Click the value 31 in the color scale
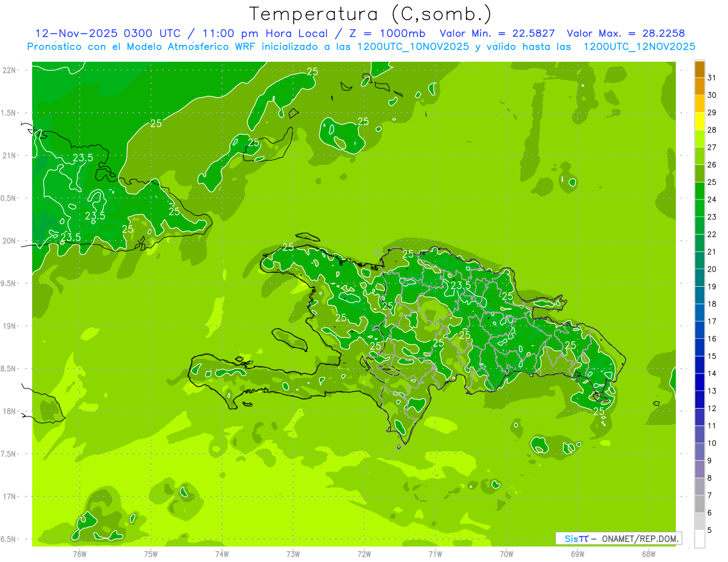 click(712, 78)
